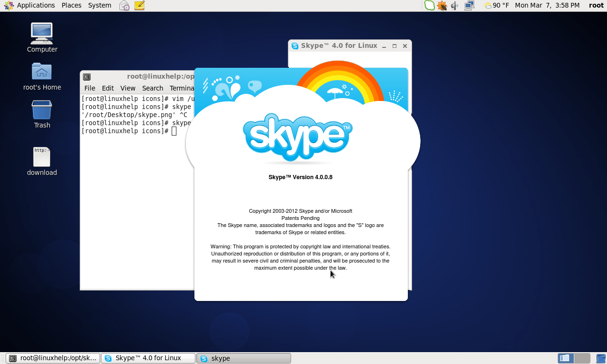This screenshot has width=607, height=364.
Task: Open the Terminal menu in Terminal window
Action: click(x=182, y=88)
